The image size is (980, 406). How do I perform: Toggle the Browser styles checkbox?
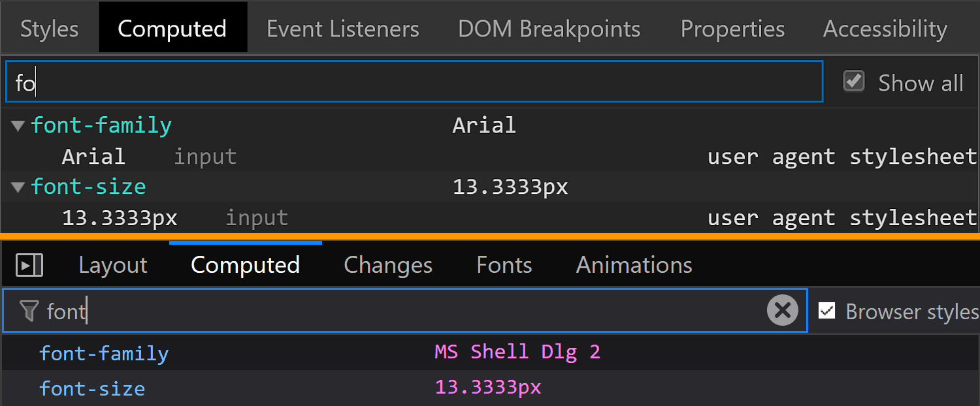[827, 311]
